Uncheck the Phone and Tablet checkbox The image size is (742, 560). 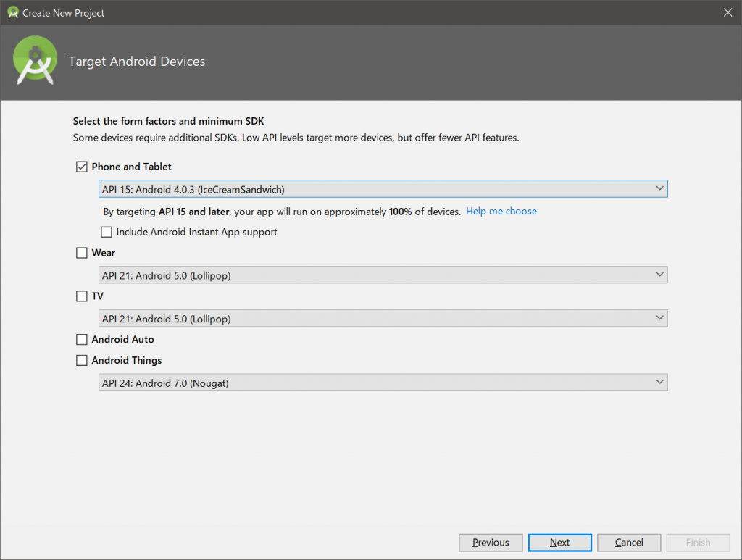(x=82, y=167)
